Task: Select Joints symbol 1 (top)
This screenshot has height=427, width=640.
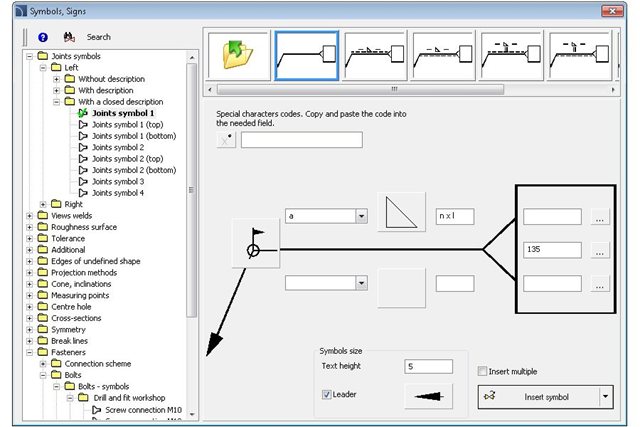Action: coord(127,125)
